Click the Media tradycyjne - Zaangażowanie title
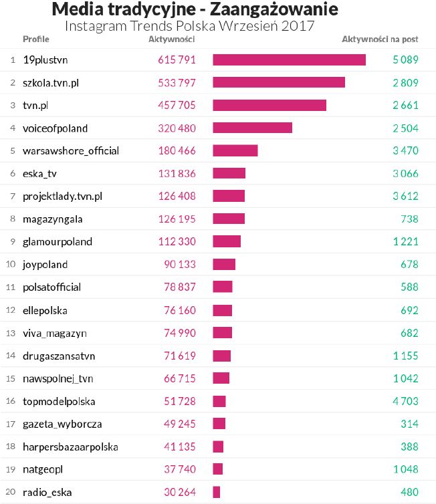Viewport: 436px width, 504px height. pyautogui.click(x=195, y=10)
